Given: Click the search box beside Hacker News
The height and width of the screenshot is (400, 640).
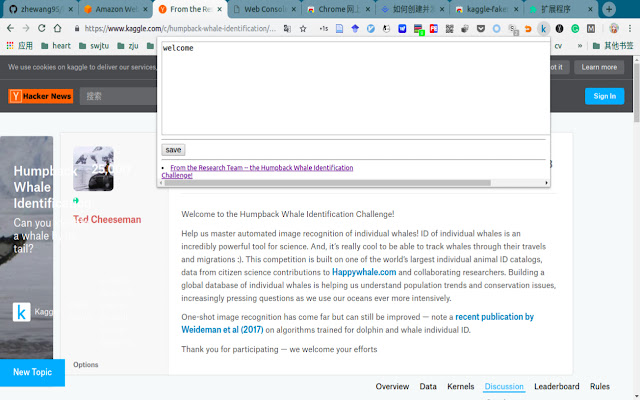Looking at the screenshot, I should tap(118, 96).
